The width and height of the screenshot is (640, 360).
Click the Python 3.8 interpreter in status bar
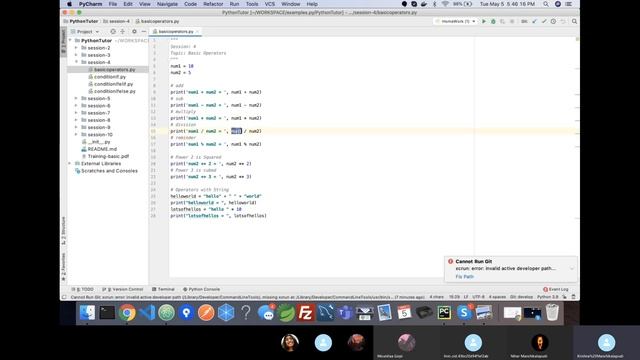(x=547, y=297)
